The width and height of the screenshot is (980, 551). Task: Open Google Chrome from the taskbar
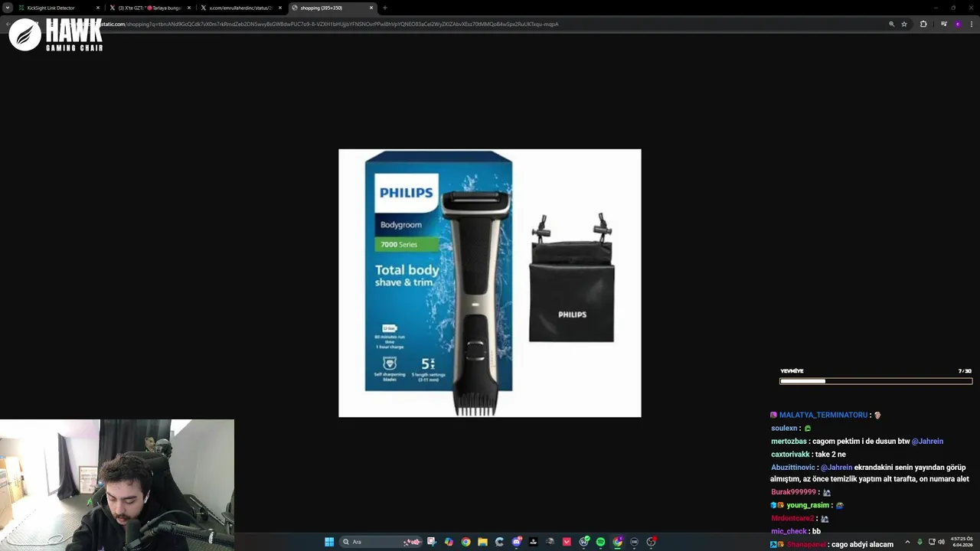465,542
